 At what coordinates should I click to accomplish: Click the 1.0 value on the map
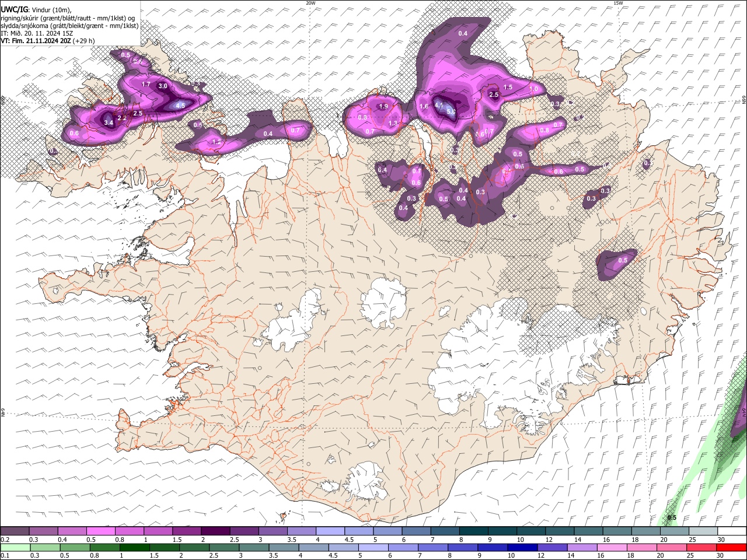pyautogui.click(x=533, y=89)
